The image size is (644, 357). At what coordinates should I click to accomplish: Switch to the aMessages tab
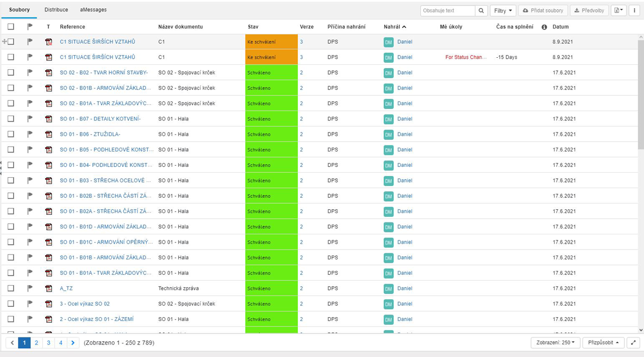93,10
